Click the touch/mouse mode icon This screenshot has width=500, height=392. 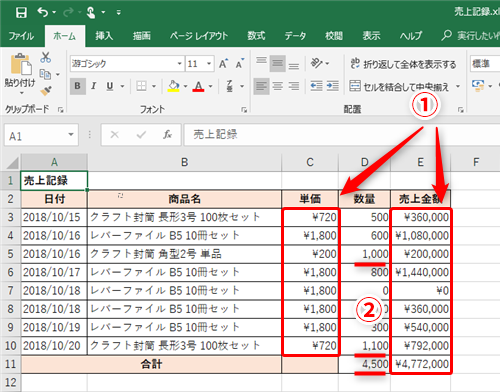[x=91, y=13]
